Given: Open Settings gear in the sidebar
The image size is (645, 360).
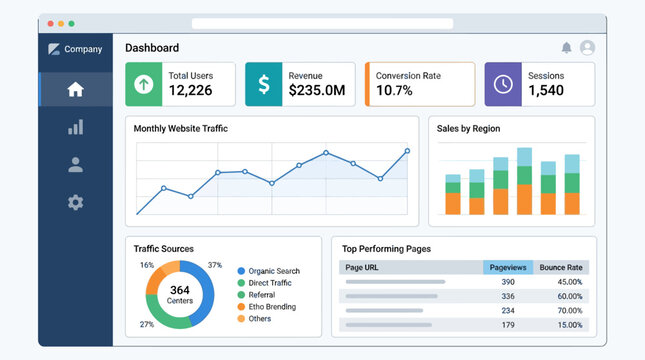Looking at the screenshot, I should (76, 202).
